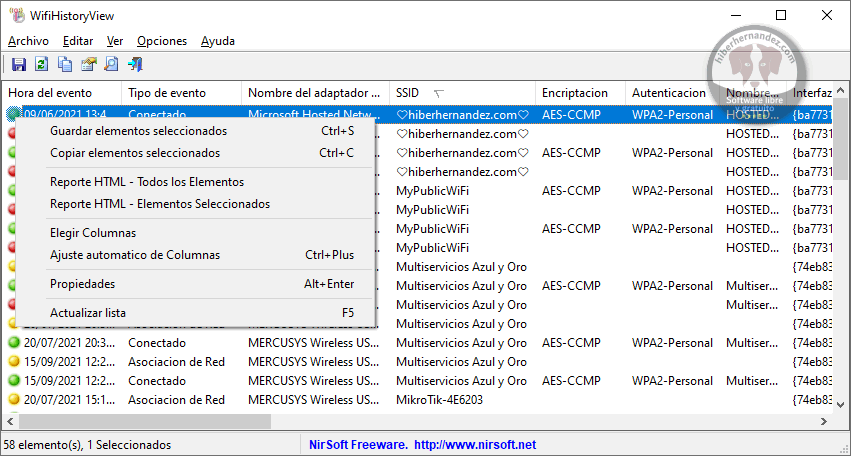Select the MikroTik-4E6203 SSID cell
This screenshot has height=456, width=851.
click(x=440, y=400)
